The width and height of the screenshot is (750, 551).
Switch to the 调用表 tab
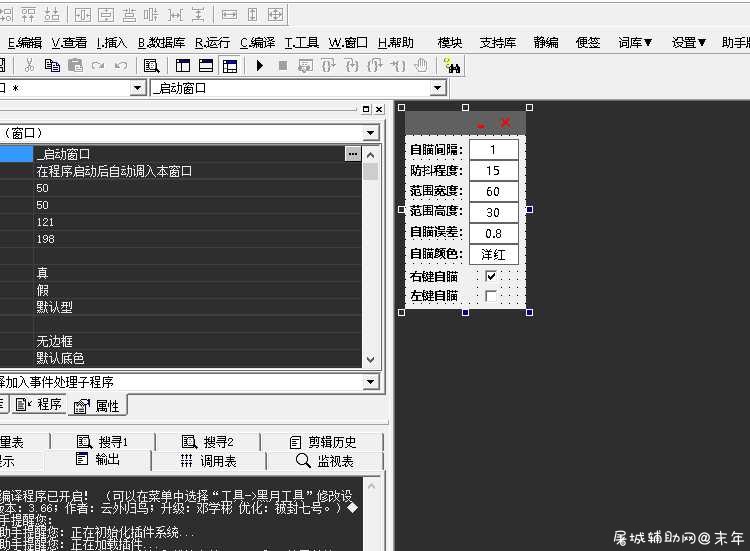point(209,461)
